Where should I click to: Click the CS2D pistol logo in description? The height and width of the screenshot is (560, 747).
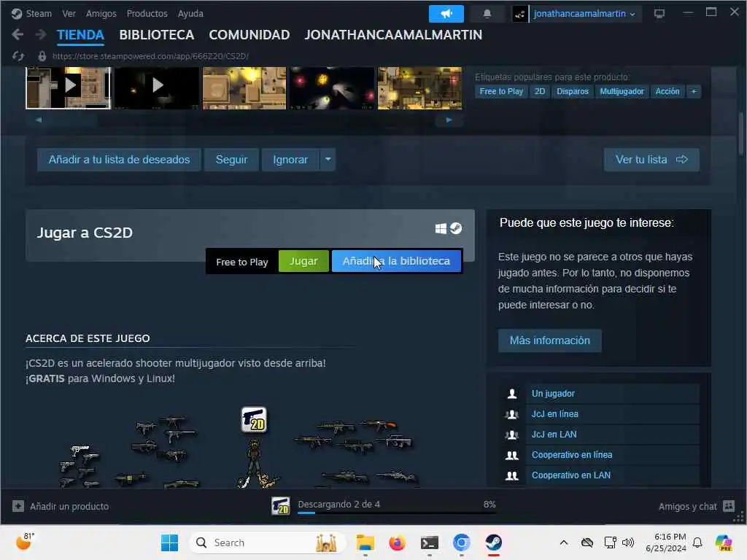click(254, 419)
